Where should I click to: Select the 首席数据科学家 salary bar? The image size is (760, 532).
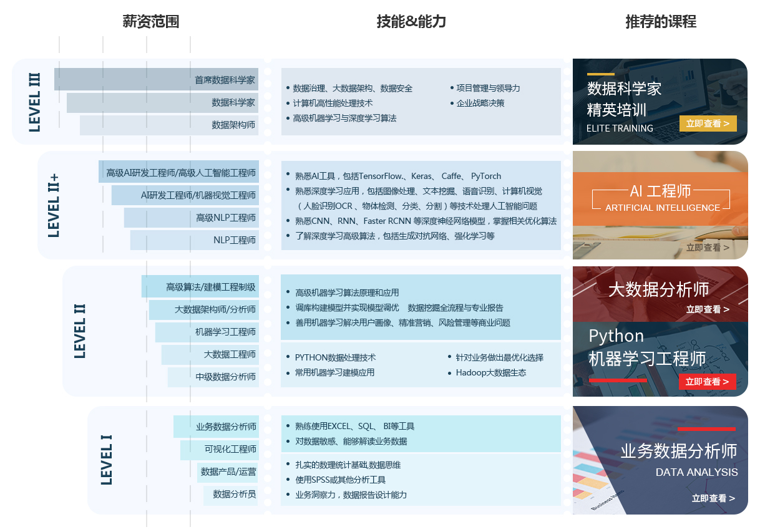coord(156,79)
